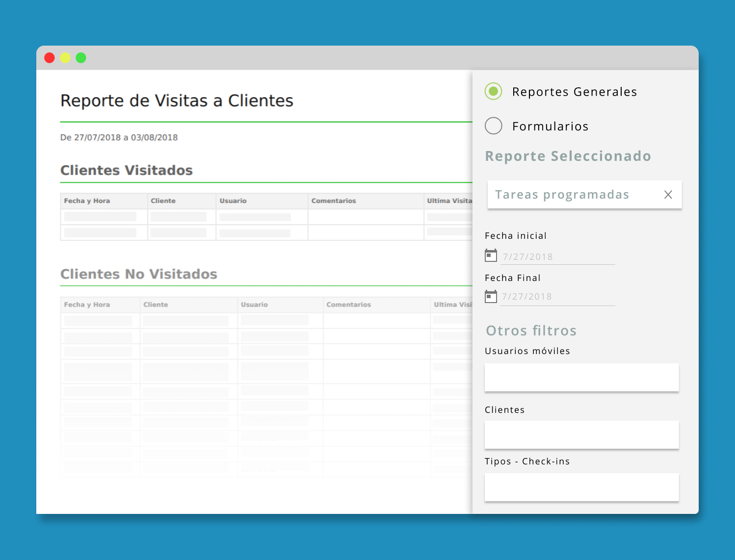Open the Tipos - Check-ins filter box
This screenshot has width=735, height=560.
point(581,487)
